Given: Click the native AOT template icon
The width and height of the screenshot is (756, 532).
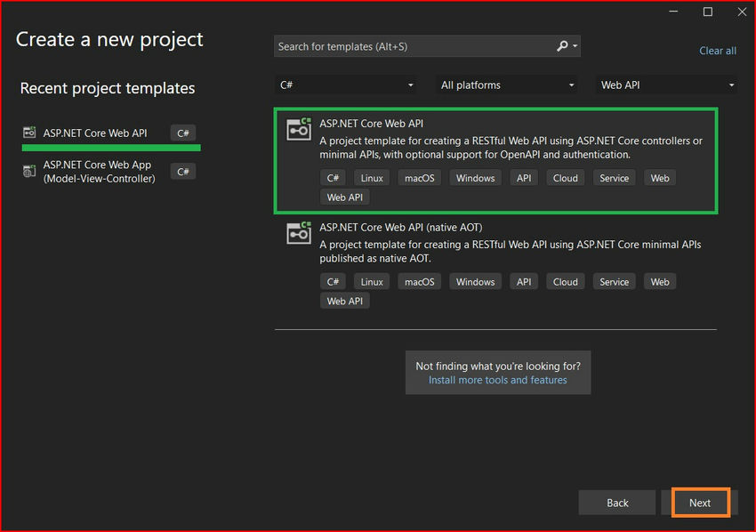Looking at the screenshot, I should coord(299,233).
